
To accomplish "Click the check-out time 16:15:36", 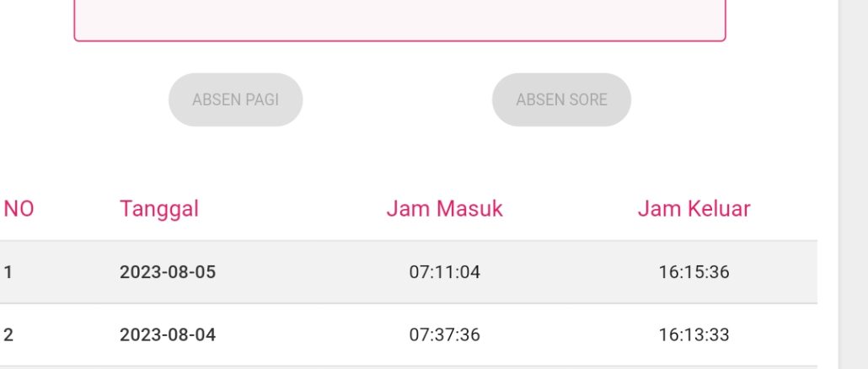I will pos(694,272).
